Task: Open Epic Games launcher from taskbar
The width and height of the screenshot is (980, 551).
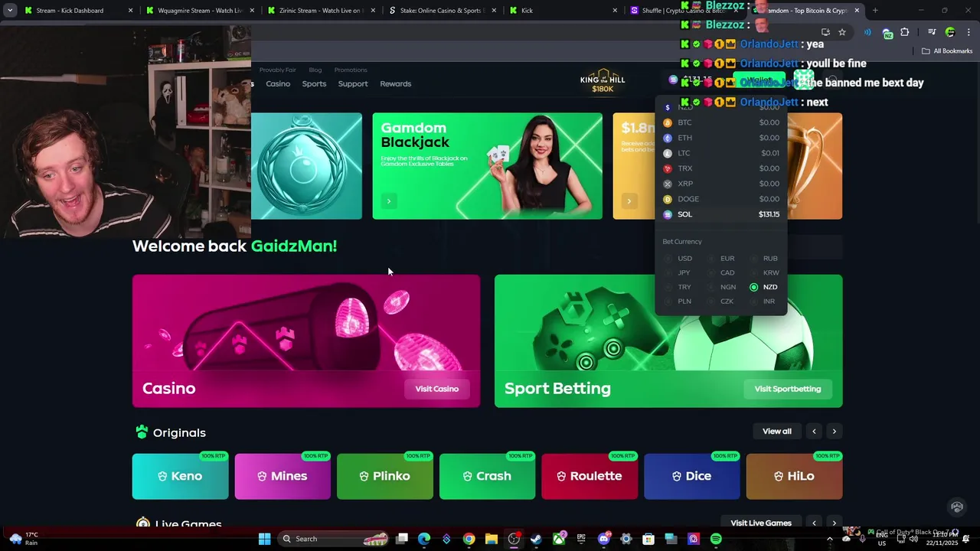Action: tap(581, 539)
